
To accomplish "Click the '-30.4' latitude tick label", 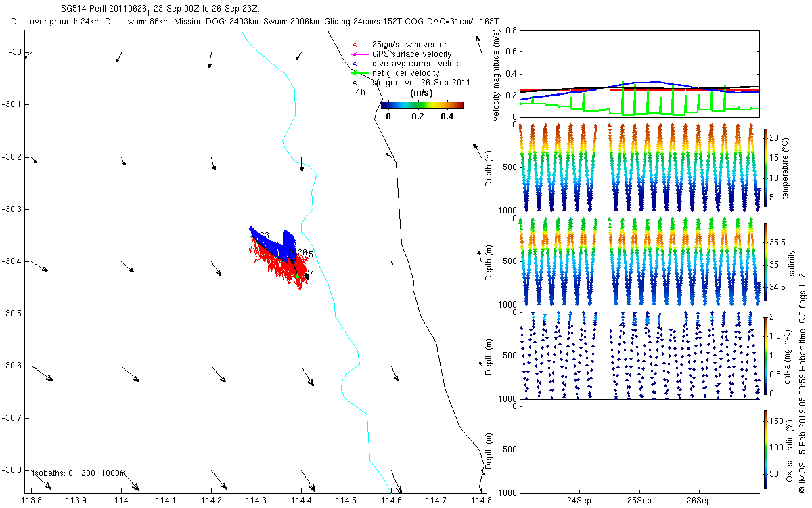I will pyautogui.click(x=12, y=261).
